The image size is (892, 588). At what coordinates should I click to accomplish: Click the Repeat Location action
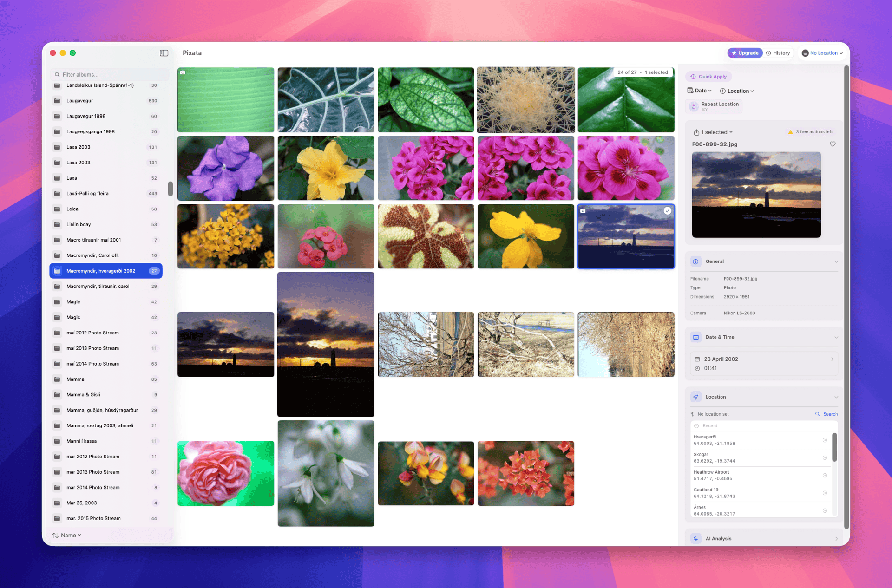[714, 106]
